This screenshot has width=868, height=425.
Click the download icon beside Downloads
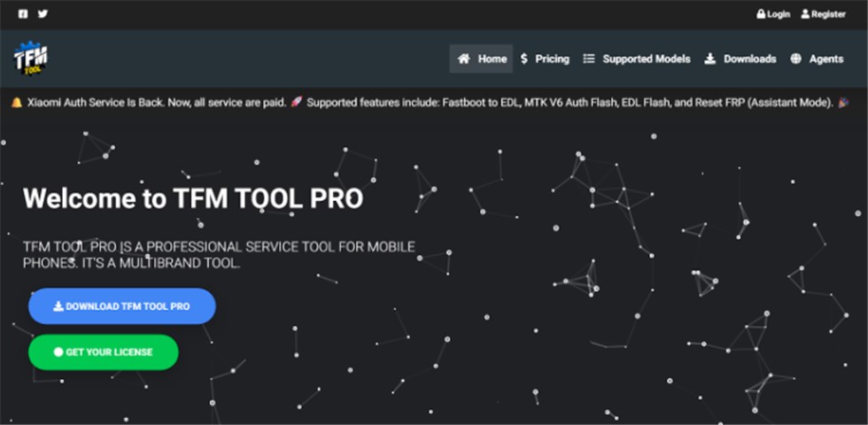[x=709, y=58]
